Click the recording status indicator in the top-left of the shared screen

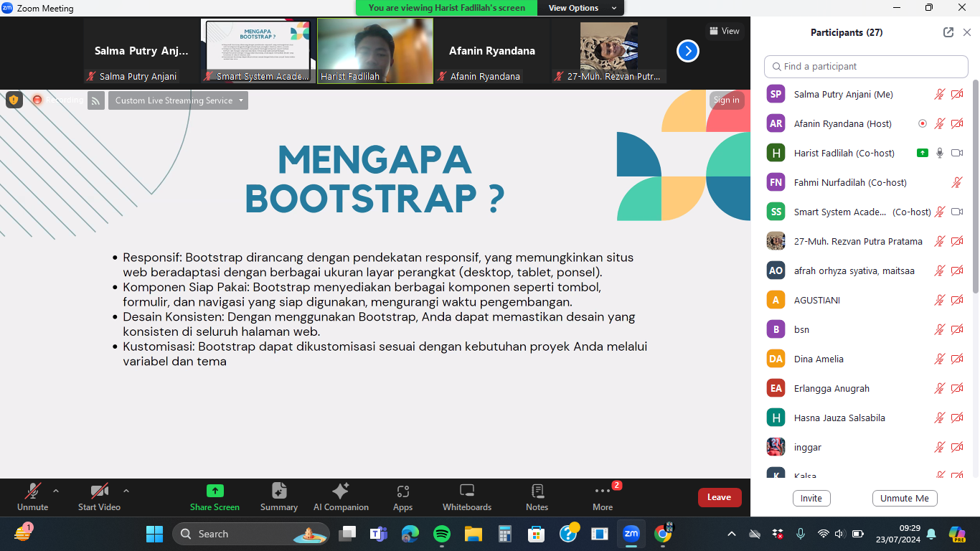[57, 100]
